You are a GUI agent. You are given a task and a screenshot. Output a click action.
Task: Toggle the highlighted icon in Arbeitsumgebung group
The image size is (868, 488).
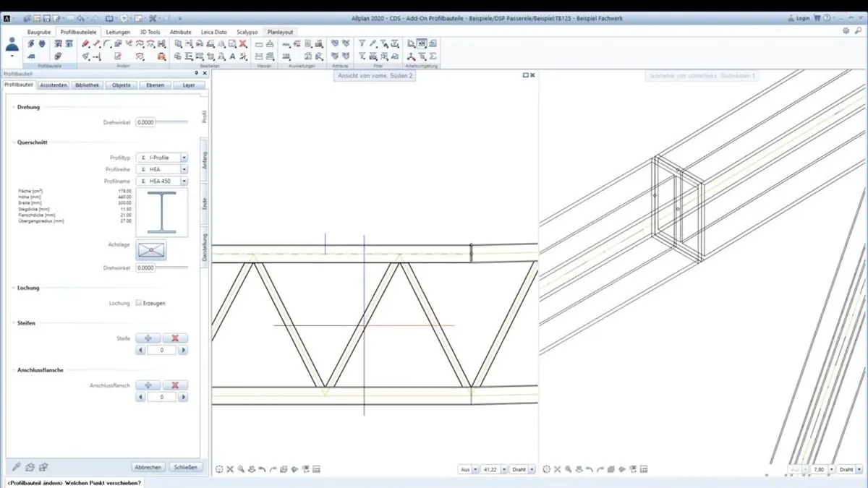422,44
